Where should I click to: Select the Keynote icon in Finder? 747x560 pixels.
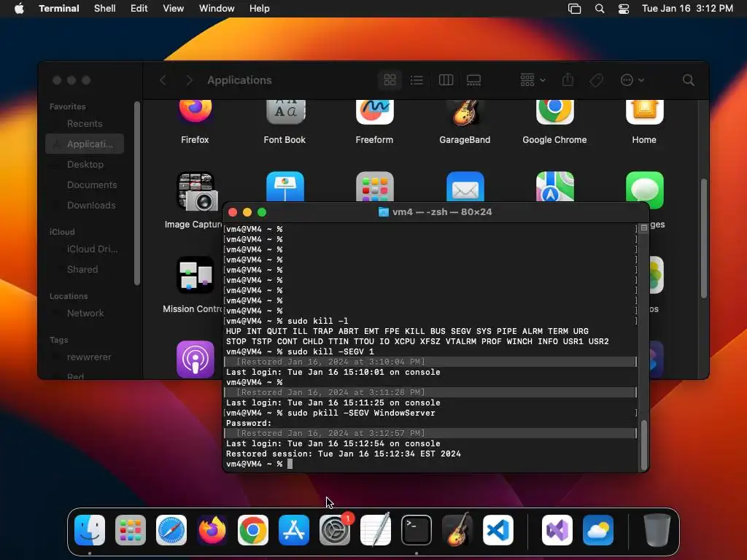[285, 187]
